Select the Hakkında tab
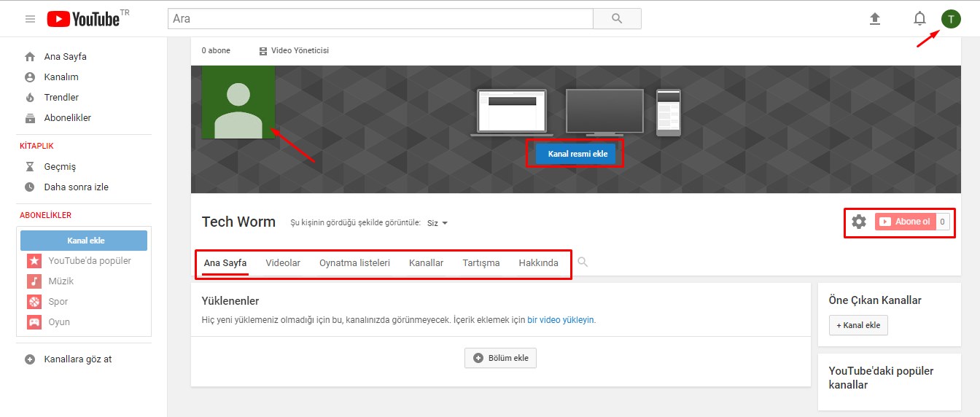Viewport: 980px width, 417px height. (538, 263)
